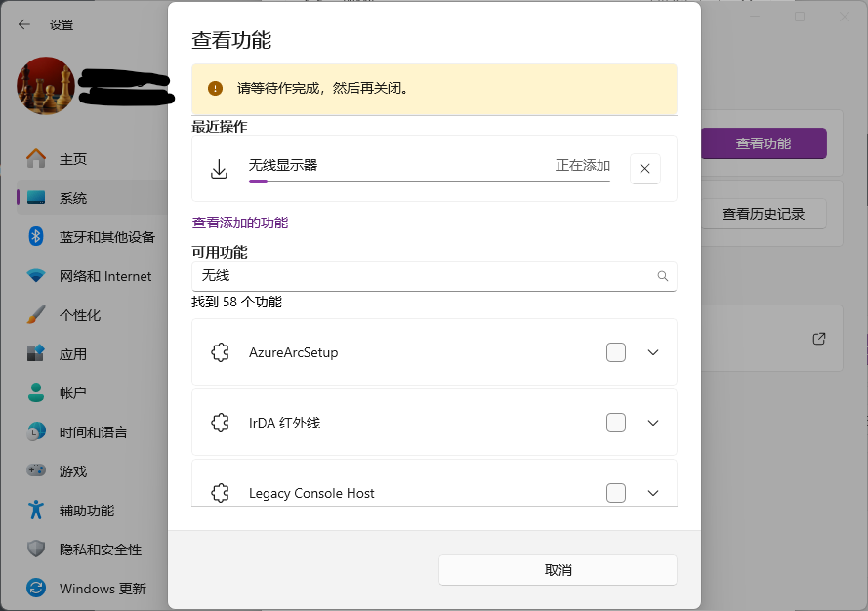Open 游戏 in settings sidebar
This screenshot has height=611, width=868.
tap(73, 471)
